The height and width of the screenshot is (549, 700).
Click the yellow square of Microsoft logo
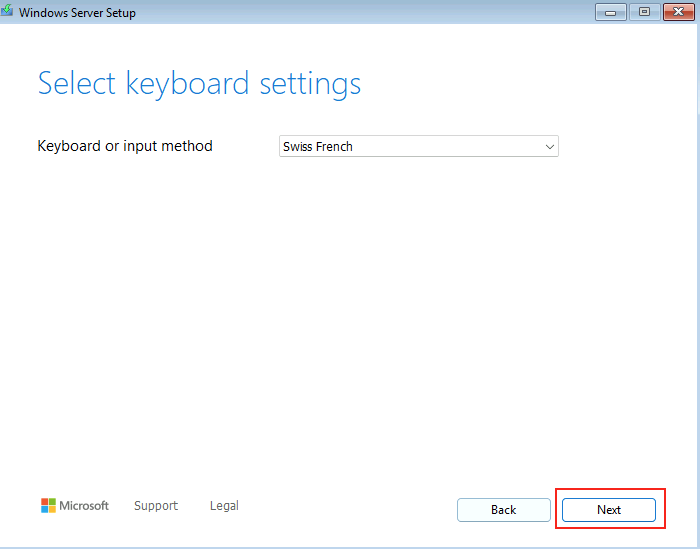pyautogui.click(x=52, y=509)
